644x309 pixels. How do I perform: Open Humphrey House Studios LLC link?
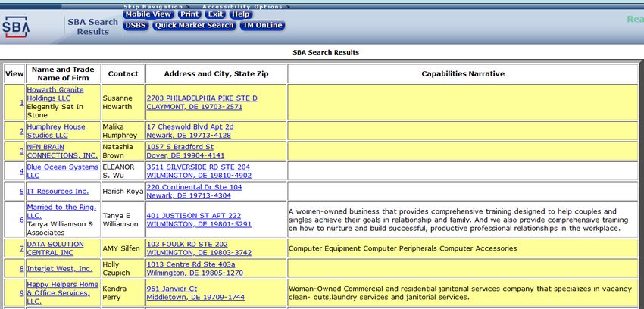[x=56, y=131]
